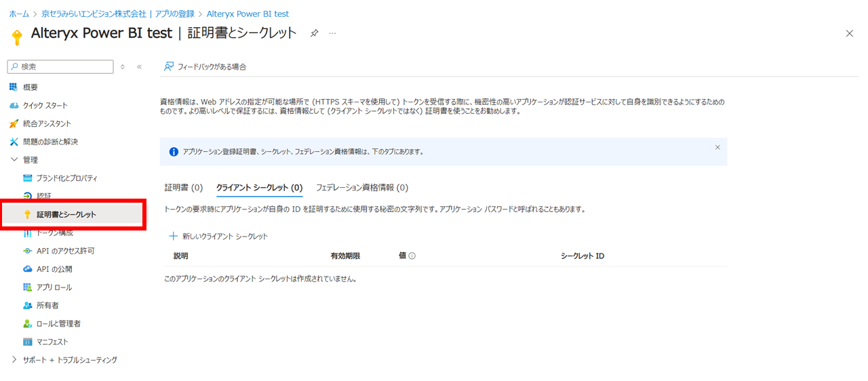Viewport: 868px width, 381px height.
Task: Open the フェデレーション資格情報 (0) tab
Action: tap(362, 188)
